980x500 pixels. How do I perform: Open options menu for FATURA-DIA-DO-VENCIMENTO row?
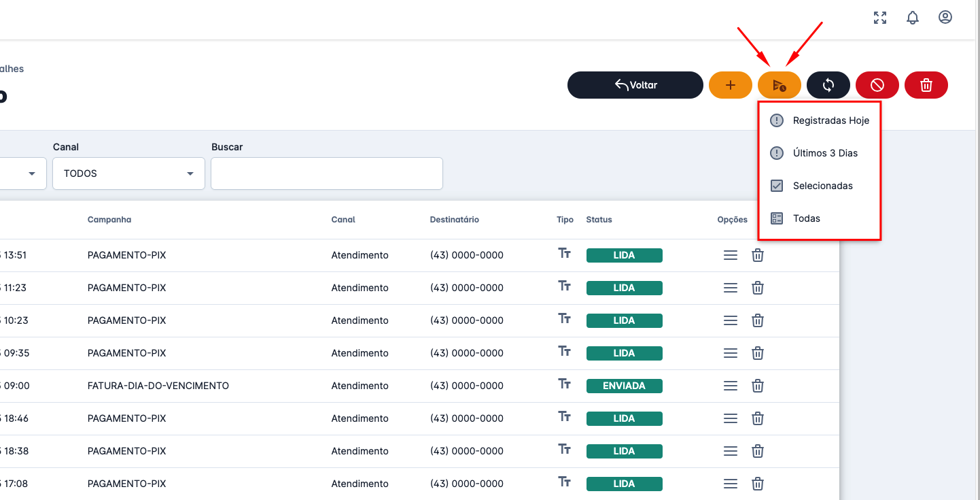[x=731, y=386]
